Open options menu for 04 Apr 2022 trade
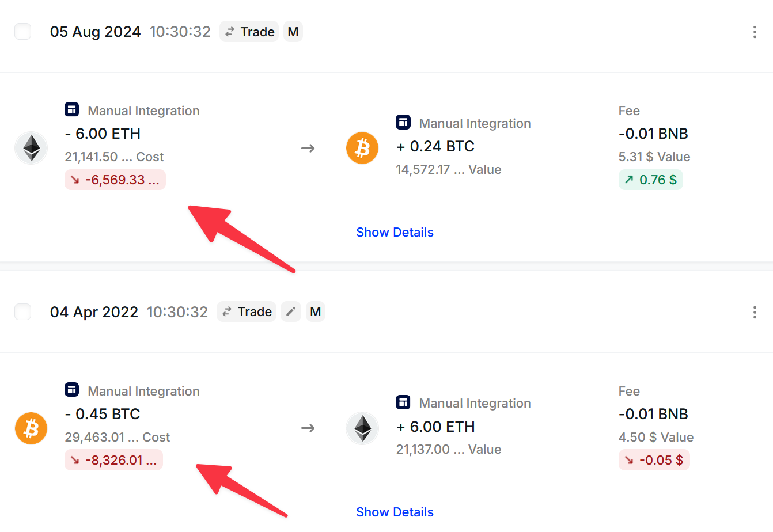This screenshot has height=532, width=773. 755,313
